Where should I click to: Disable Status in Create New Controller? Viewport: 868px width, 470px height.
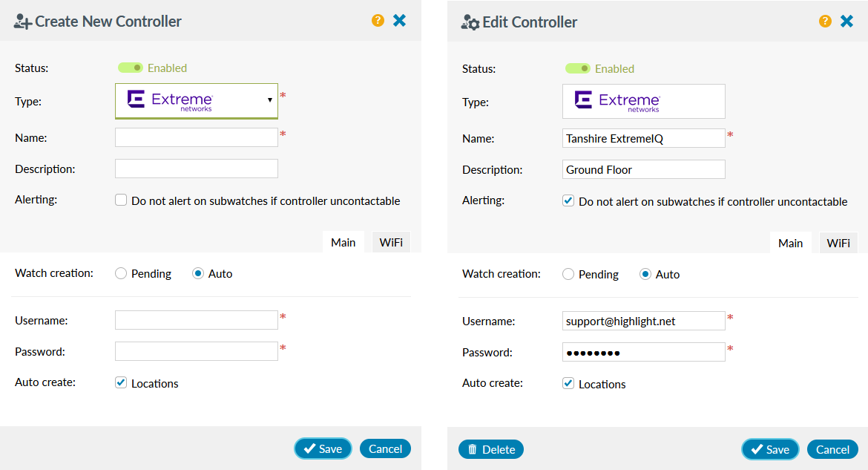pyautogui.click(x=131, y=67)
